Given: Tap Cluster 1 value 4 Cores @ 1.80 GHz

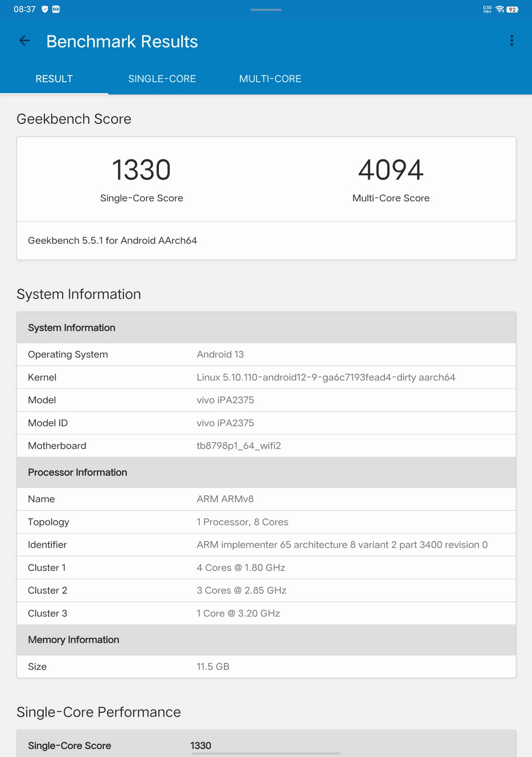Looking at the screenshot, I should [241, 568].
